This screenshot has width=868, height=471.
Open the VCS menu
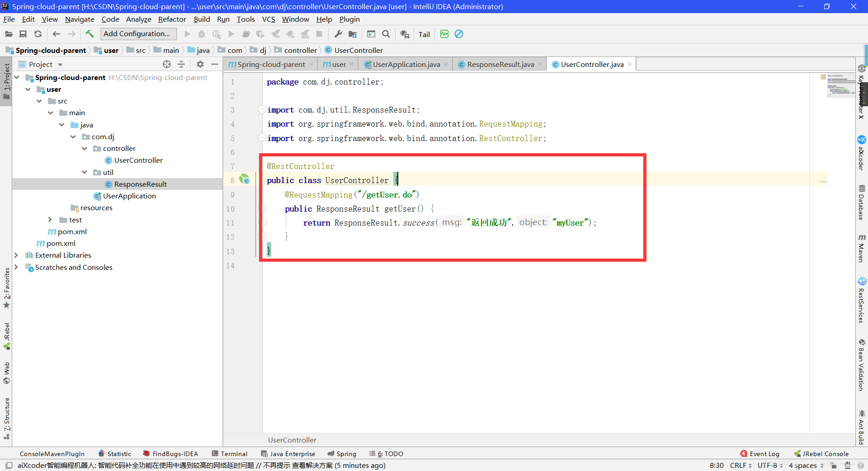[269, 19]
